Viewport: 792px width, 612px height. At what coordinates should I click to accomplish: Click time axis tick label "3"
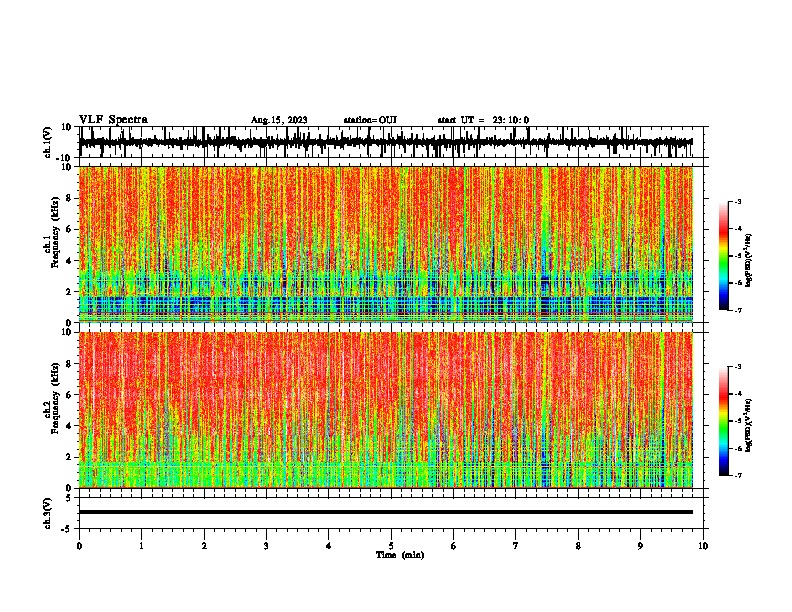(x=266, y=546)
